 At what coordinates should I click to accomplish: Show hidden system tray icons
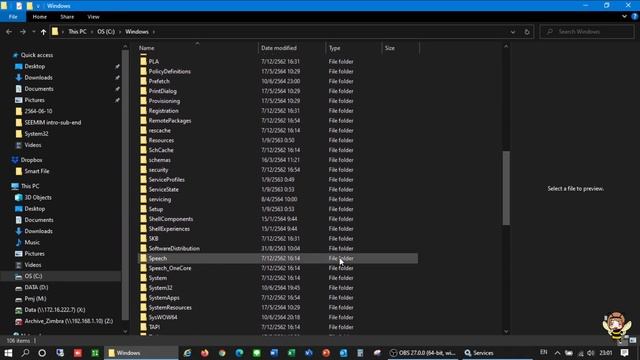point(557,353)
